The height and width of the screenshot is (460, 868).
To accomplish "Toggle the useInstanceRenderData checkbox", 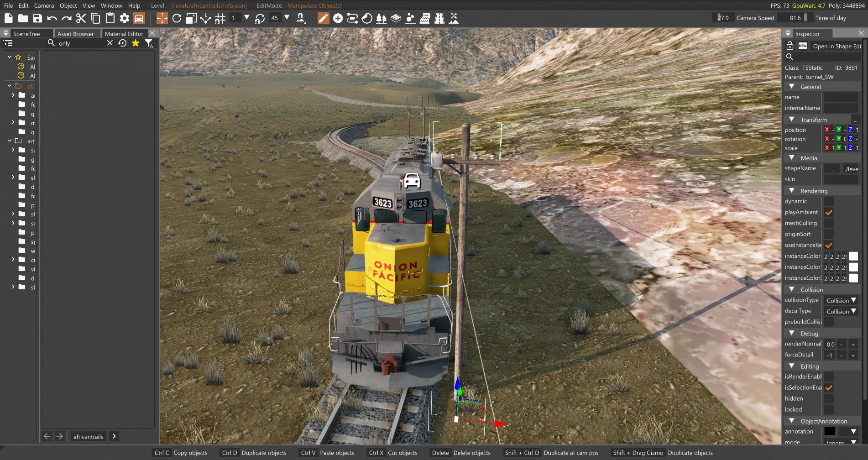I will pyautogui.click(x=829, y=245).
